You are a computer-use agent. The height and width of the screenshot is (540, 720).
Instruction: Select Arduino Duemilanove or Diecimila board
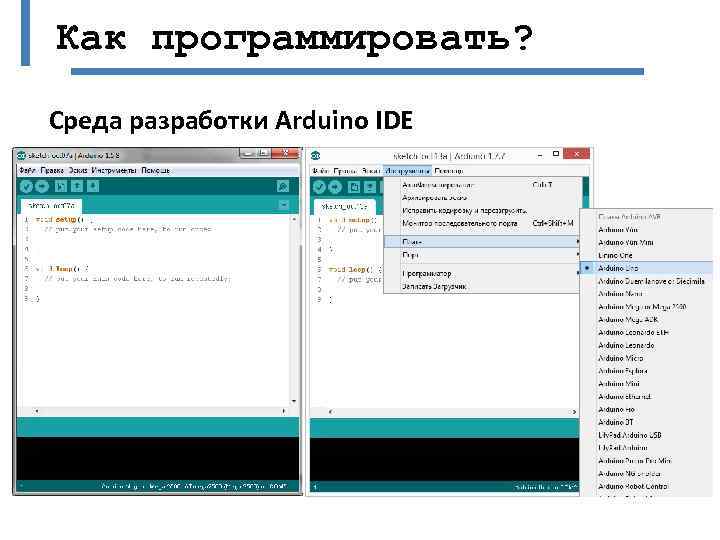pos(647,281)
